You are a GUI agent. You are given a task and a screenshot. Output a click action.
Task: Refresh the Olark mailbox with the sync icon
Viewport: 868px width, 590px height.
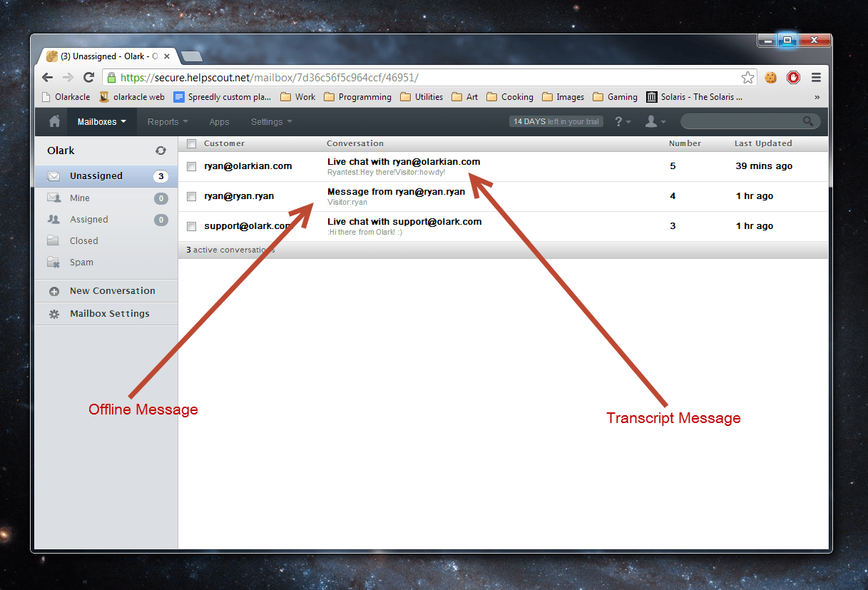click(161, 151)
